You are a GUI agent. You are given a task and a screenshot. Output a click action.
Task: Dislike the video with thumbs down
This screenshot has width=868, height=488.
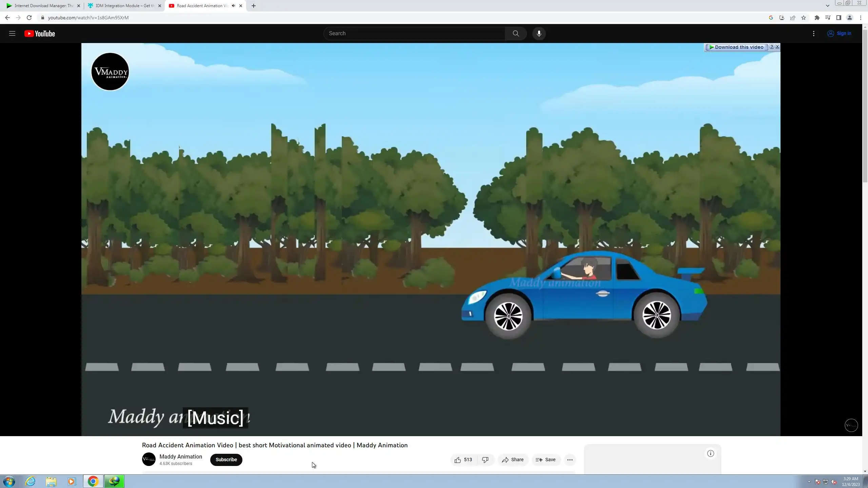(485, 460)
